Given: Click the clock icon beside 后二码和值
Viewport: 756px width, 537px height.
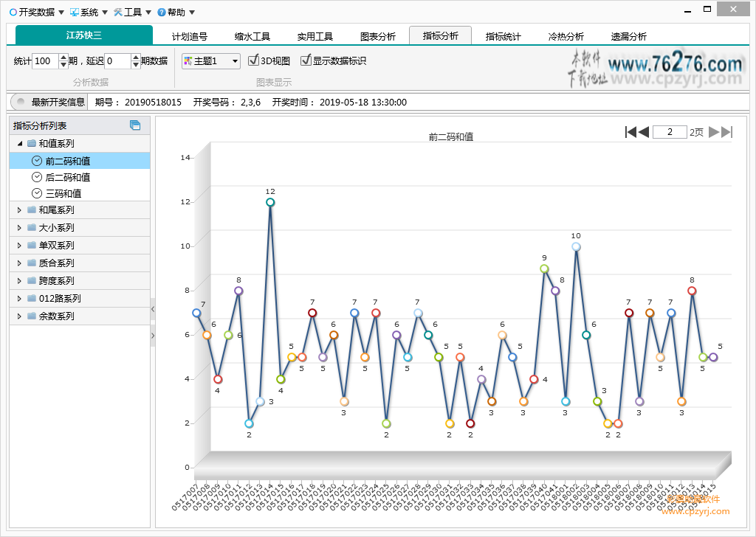Looking at the screenshot, I should coord(37,177).
